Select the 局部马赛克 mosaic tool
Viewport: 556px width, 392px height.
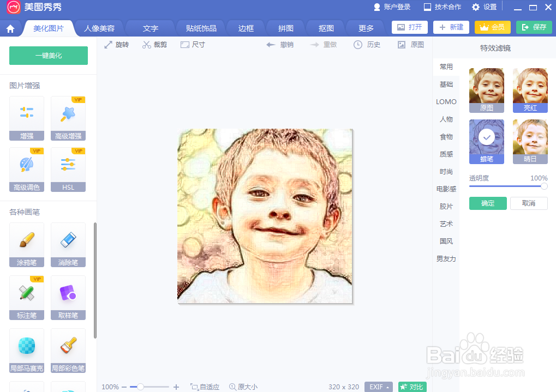pyautogui.click(x=27, y=351)
